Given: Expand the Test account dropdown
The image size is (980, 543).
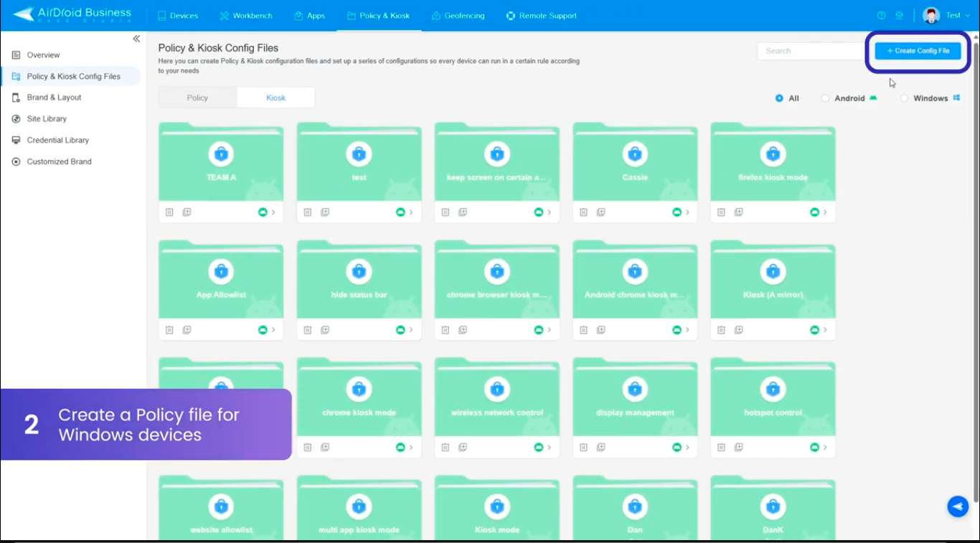Looking at the screenshot, I should 958,15.
